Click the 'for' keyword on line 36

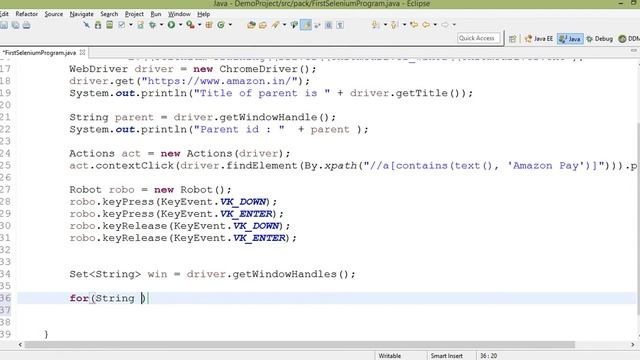[79, 298]
